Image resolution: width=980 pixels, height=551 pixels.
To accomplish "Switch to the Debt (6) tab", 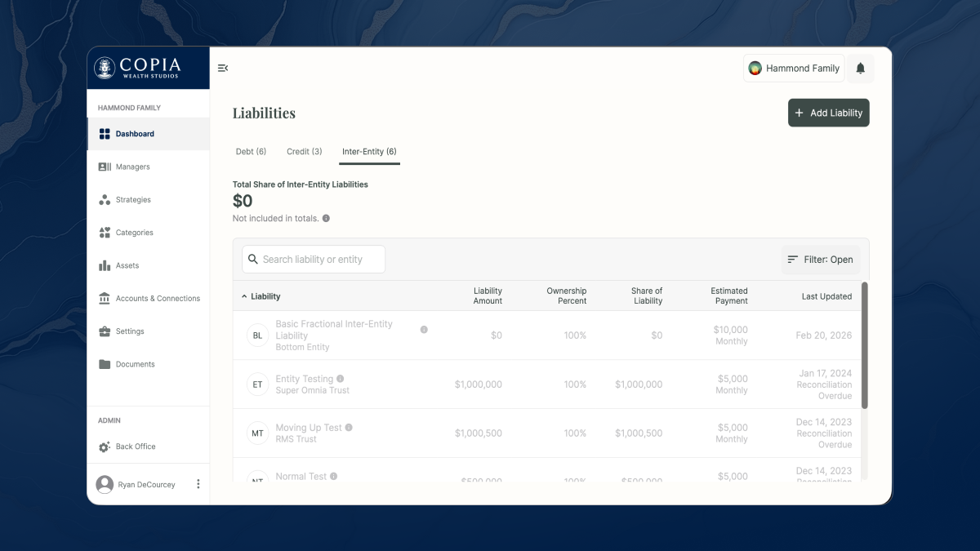I will coord(251,152).
